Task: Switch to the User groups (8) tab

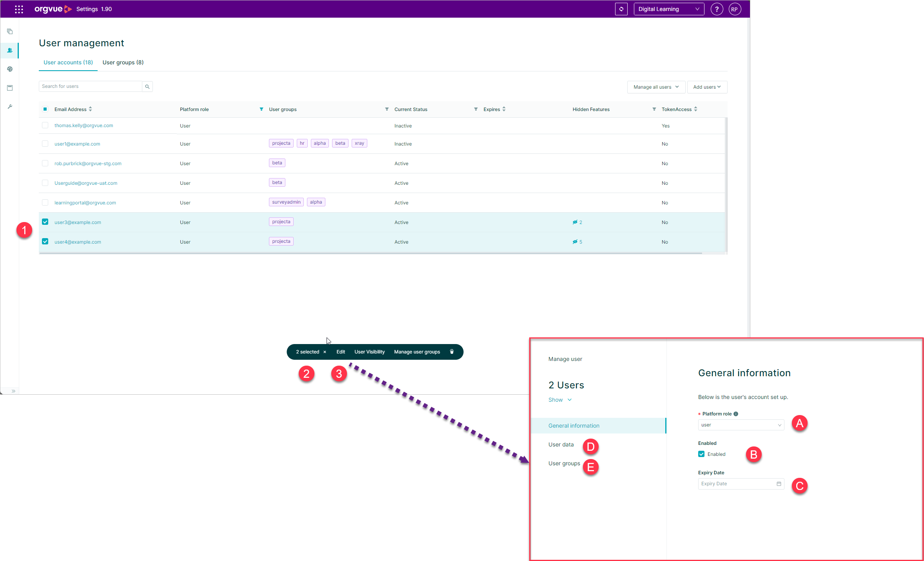Action: [x=123, y=62]
